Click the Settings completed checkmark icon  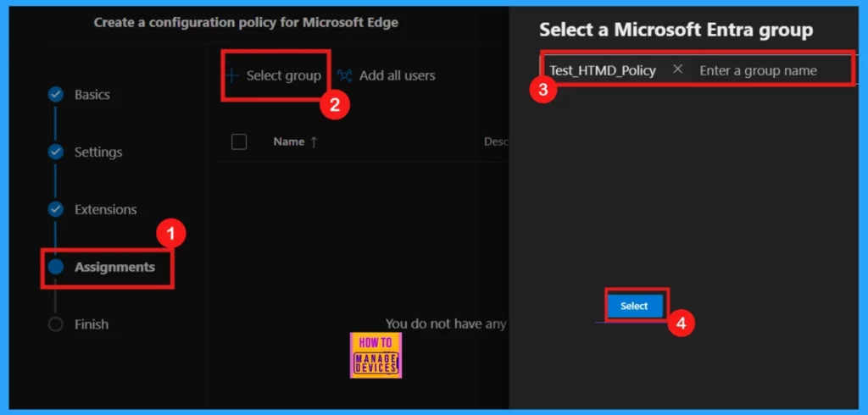coord(56,152)
